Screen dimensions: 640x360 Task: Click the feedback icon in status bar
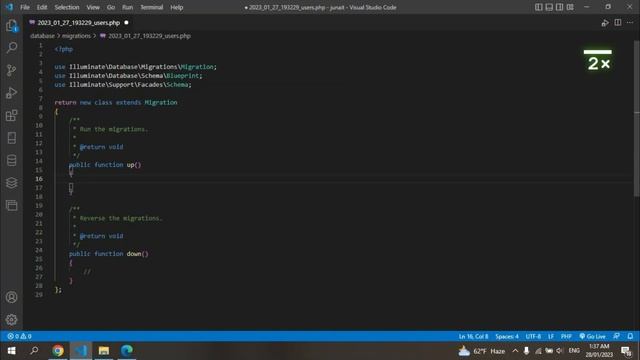616,336
